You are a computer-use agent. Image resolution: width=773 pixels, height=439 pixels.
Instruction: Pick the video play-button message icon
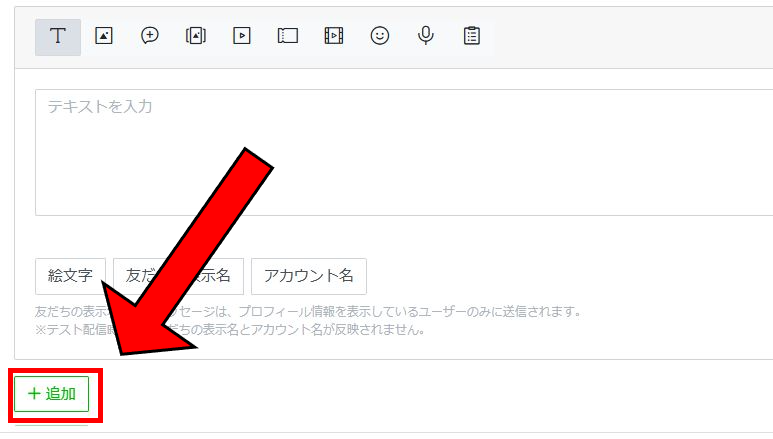click(x=241, y=36)
